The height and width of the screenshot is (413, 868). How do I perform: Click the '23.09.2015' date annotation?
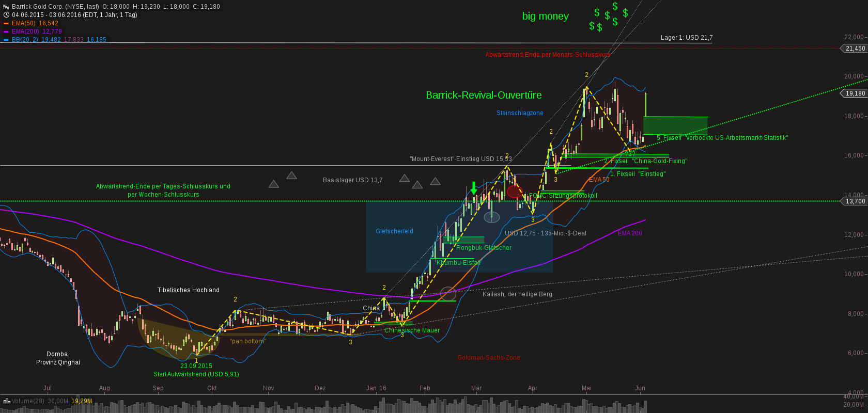point(196,366)
